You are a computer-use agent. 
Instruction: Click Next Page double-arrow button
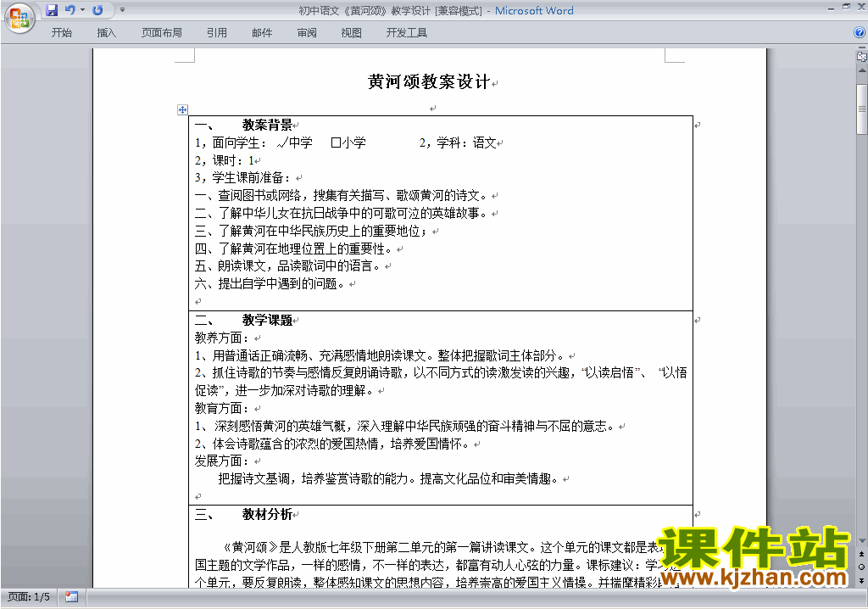point(861,580)
